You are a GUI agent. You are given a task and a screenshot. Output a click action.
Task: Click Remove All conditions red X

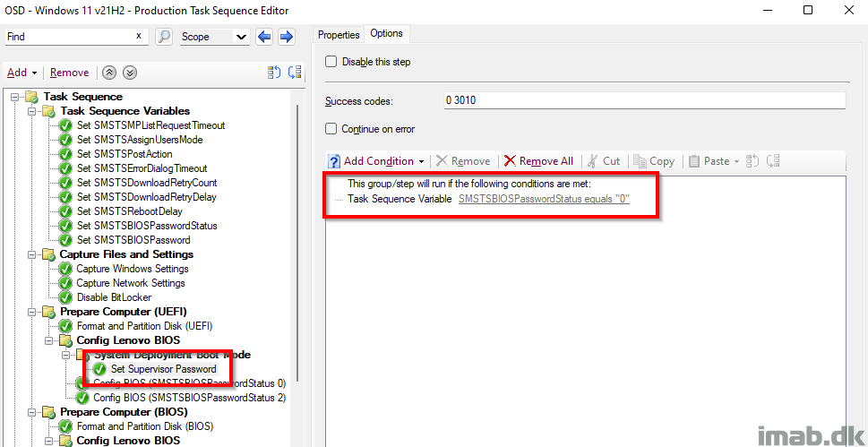538,161
